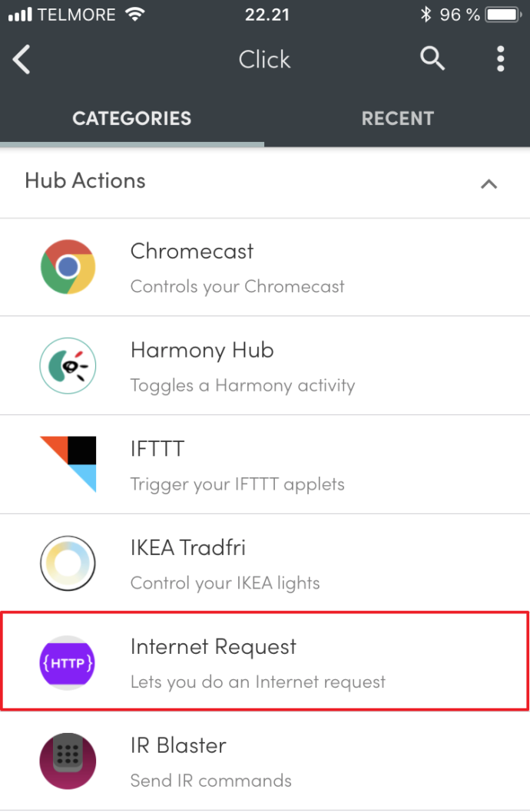Open search with the magnifier icon
This screenshot has width=530, height=812.
pyautogui.click(x=432, y=58)
